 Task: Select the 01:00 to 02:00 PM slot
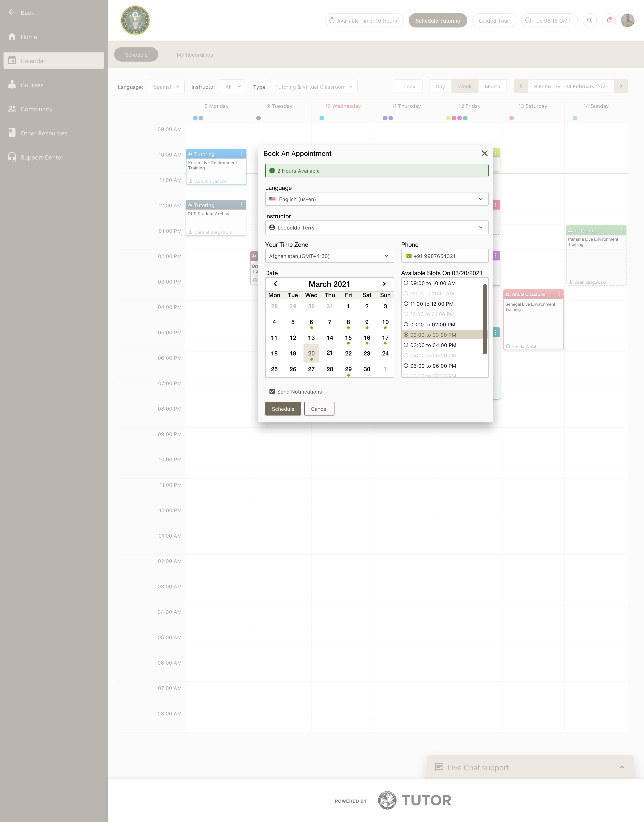click(x=429, y=325)
